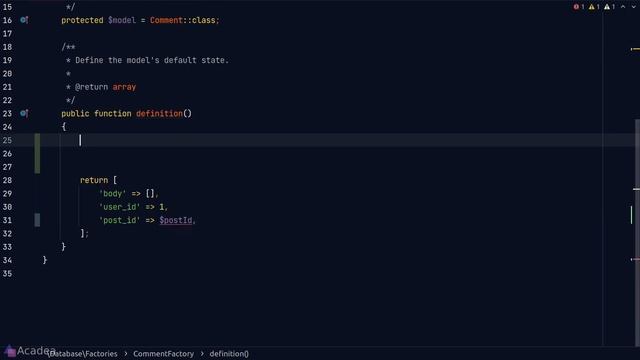
Task: Click yellow warning stripe mark near top
Action: coord(635,49)
